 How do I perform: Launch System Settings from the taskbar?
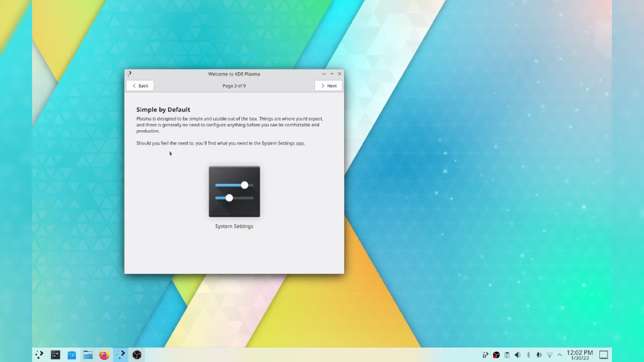coord(55,354)
